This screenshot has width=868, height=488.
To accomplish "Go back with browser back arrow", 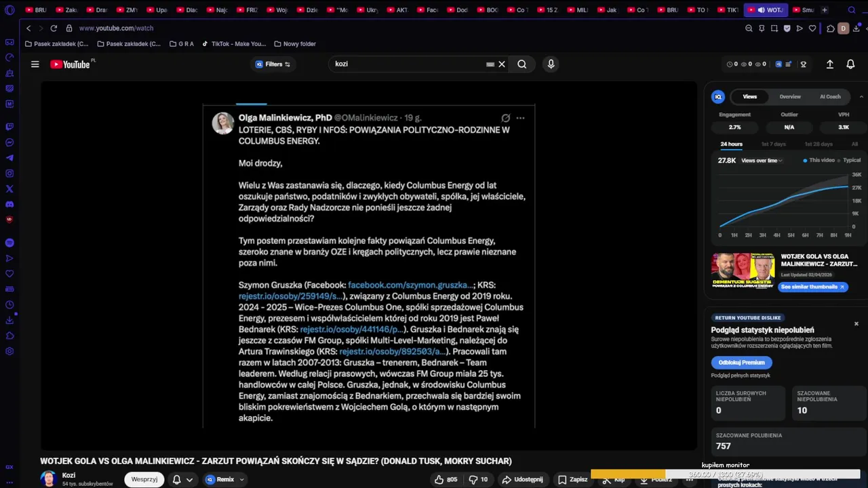I will [28, 28].
